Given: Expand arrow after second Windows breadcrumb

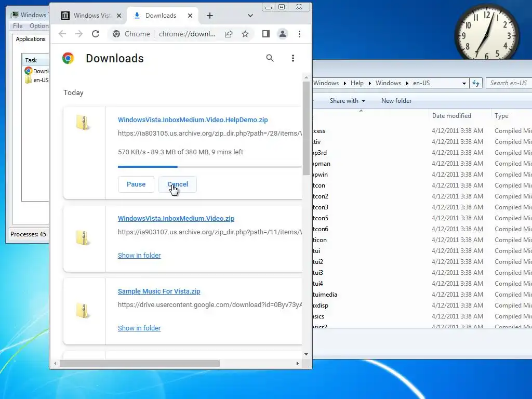Looking at the screenshot, I should 407,83.
